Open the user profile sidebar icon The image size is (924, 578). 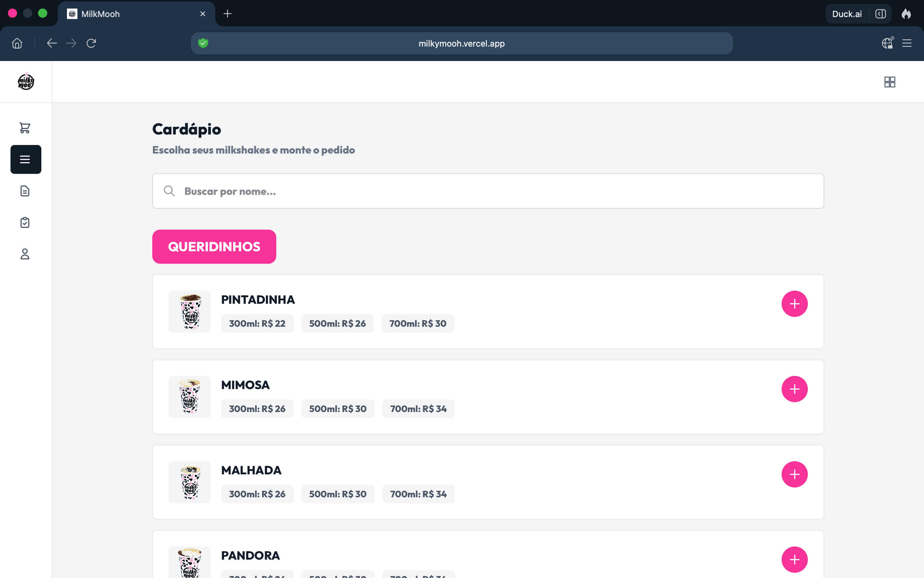point(25,254)
